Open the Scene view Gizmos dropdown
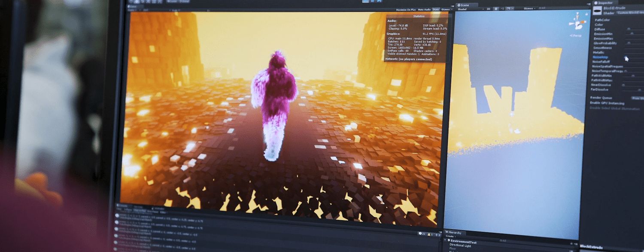 [529, 8]
